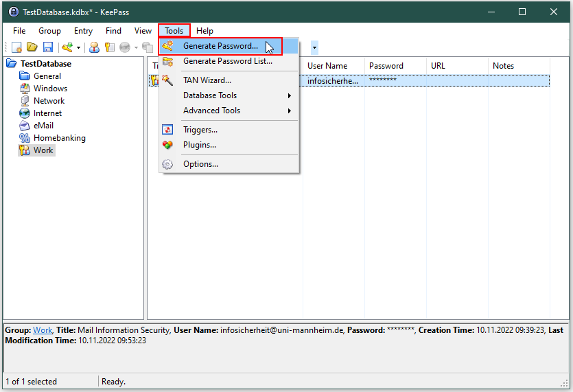
Task: Open the Group menu
Action: click(49, 31)
